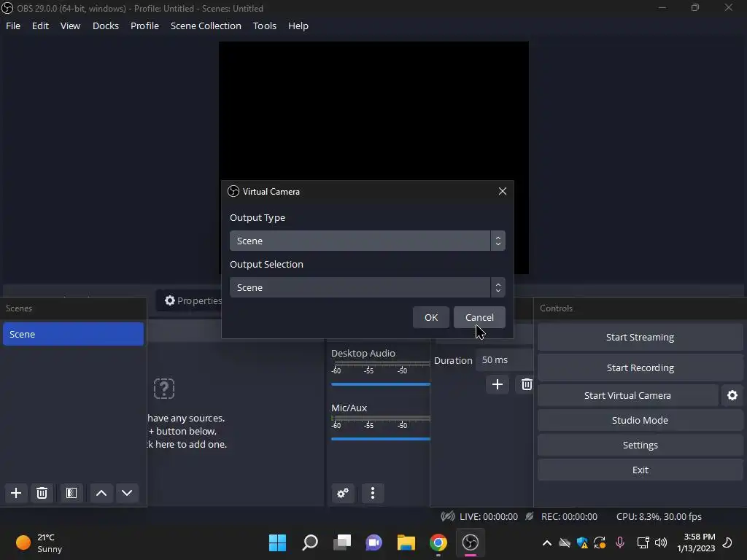Move scene up with arrow icon
Image resolution: width=747 pixels, height=560 pixels.
pyautogui.click(x=101, y=493)
